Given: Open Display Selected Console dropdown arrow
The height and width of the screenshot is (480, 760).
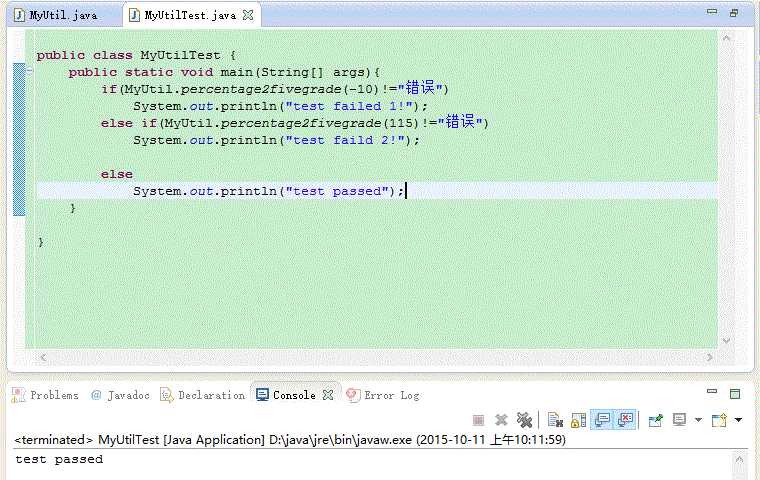Looking at the screenshot, I should [698, 420].
